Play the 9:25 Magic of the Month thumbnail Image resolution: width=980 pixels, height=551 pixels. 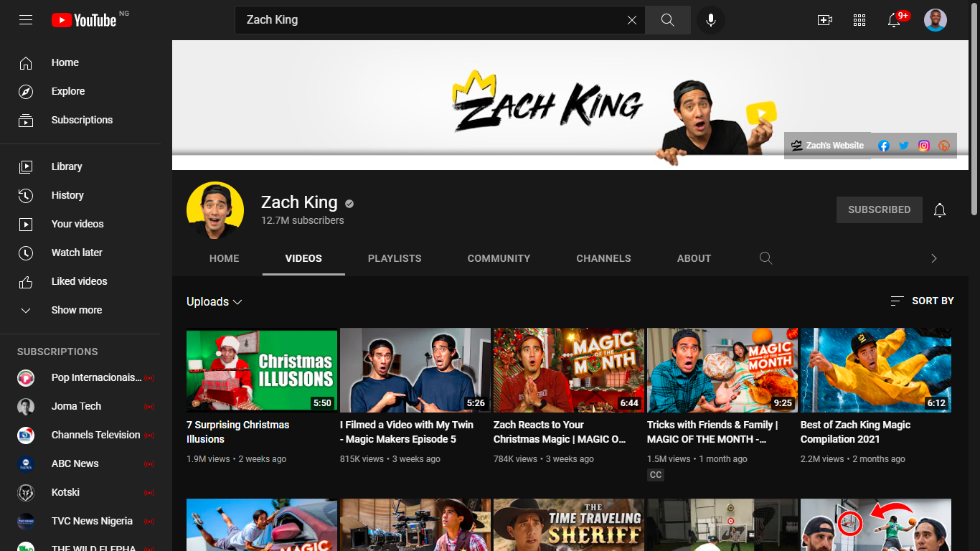(x=722, y=370)
